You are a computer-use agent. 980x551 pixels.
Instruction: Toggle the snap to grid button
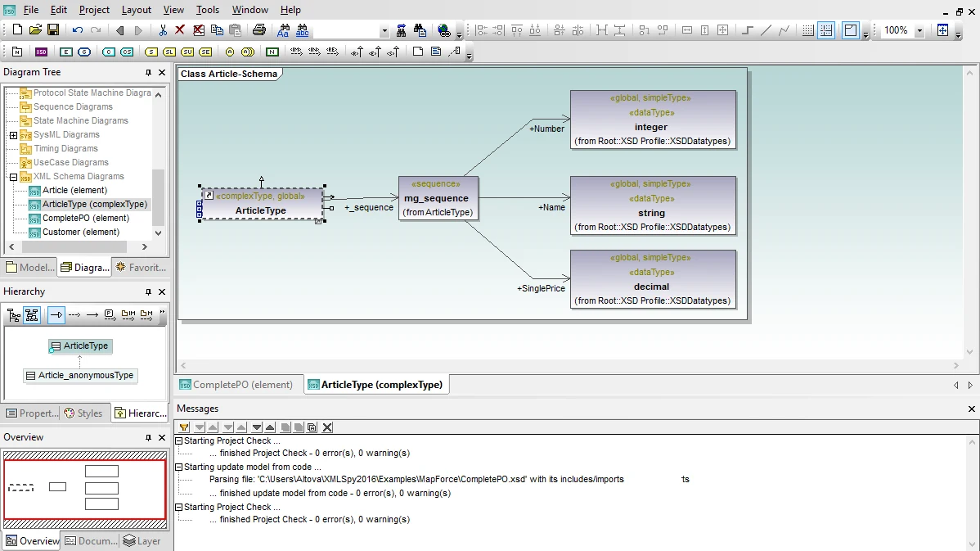pyautogui.click(x=826, y=30)
